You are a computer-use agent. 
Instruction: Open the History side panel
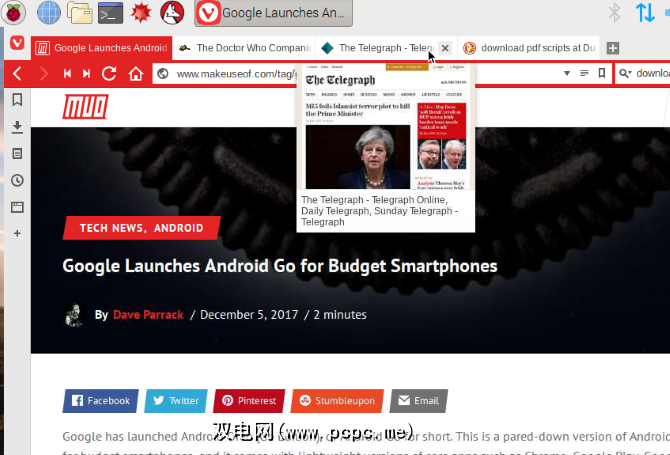(x=17, y=180)
